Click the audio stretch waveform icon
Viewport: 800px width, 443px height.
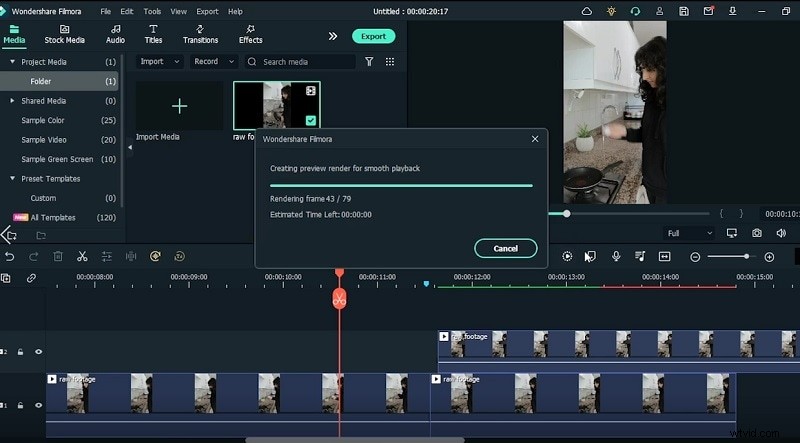click(x=131, y=257)
